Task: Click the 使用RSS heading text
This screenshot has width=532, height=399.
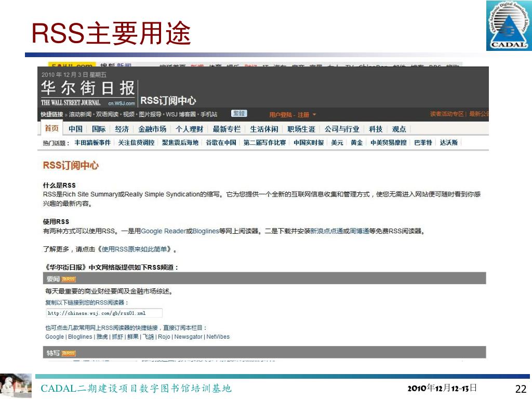Action: coord(56,221)
